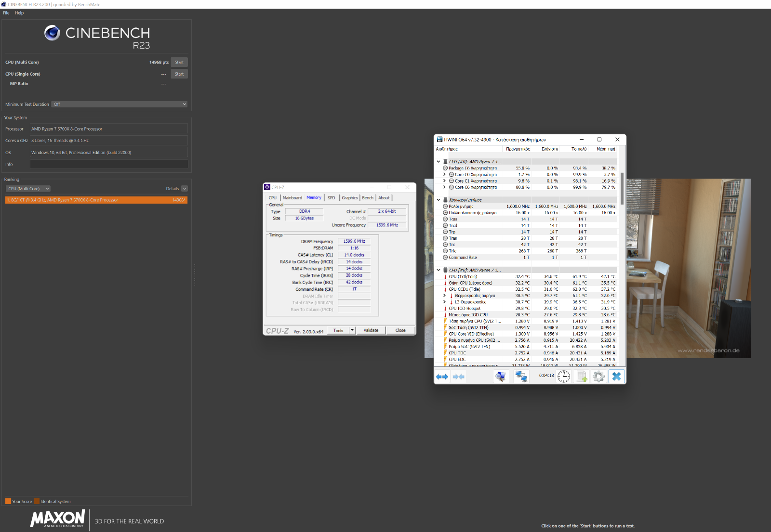This screenshot has width=771, height=532.
Task: Click the clock icon beside Ρολόι μνήμης
Action: pyautogui.click(x=445, y=207)
